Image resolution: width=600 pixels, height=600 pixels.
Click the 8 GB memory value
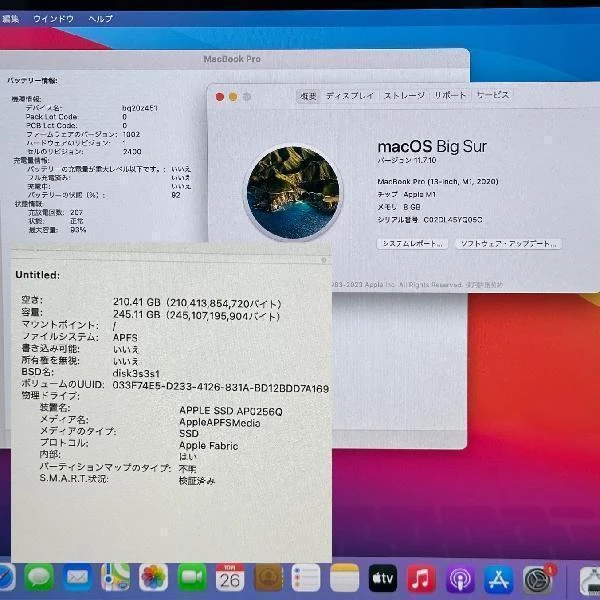pyautogui.click(x=412, y=207)
